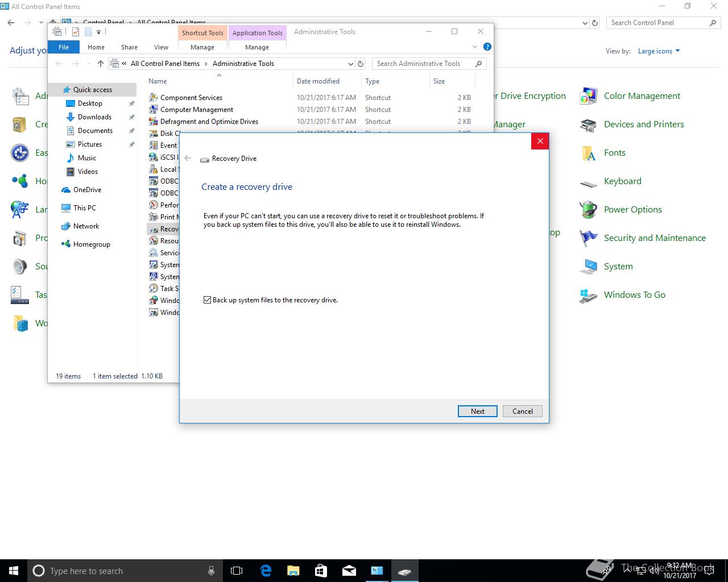The image size is (728, 582).
Task: Open Microsoft Store from taskbar
Action: point(321,571)
